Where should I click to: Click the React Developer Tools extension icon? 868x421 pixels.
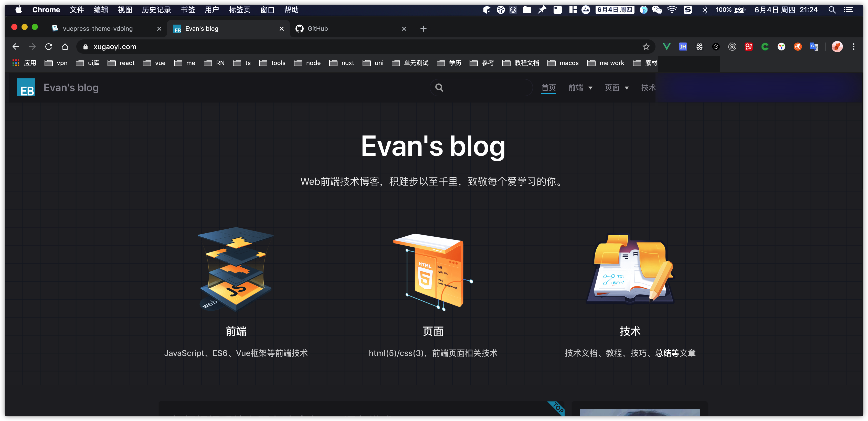pyautogui.click(x=700, y=47)
